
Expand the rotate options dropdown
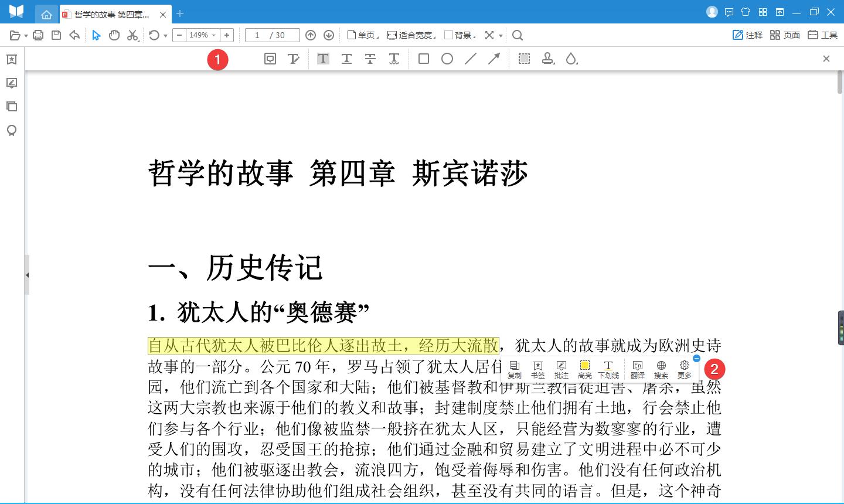tap(166, 35)
